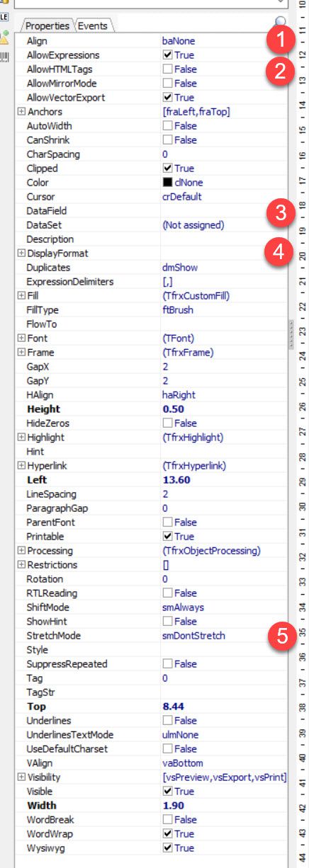
Task: Expand the Anchors property node
Action: 21,112
